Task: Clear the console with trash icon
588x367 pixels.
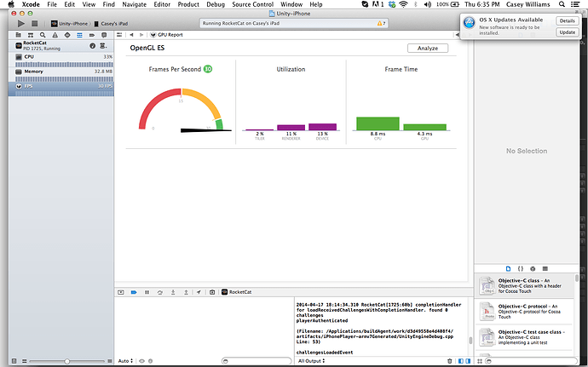Action: coord(450,361)
